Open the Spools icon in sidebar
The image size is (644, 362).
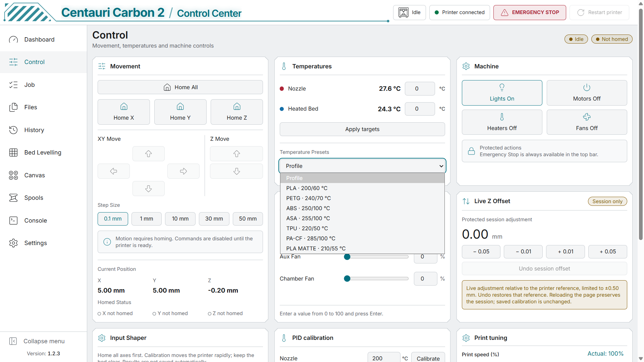pos(13,198)
